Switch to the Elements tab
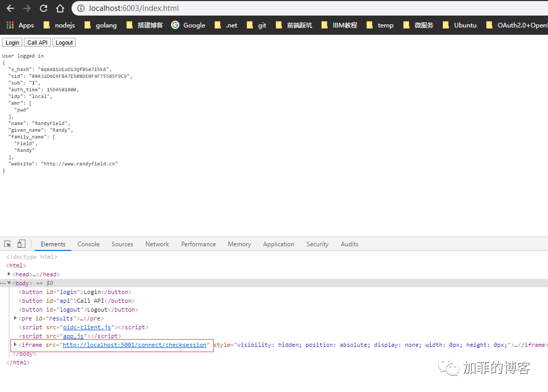 coord(53,244)
